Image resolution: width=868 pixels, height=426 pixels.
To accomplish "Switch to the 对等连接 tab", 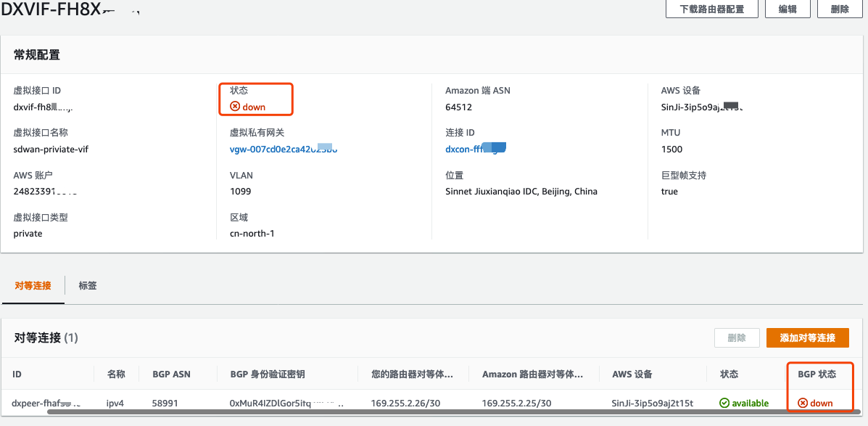I will point(33,285).
